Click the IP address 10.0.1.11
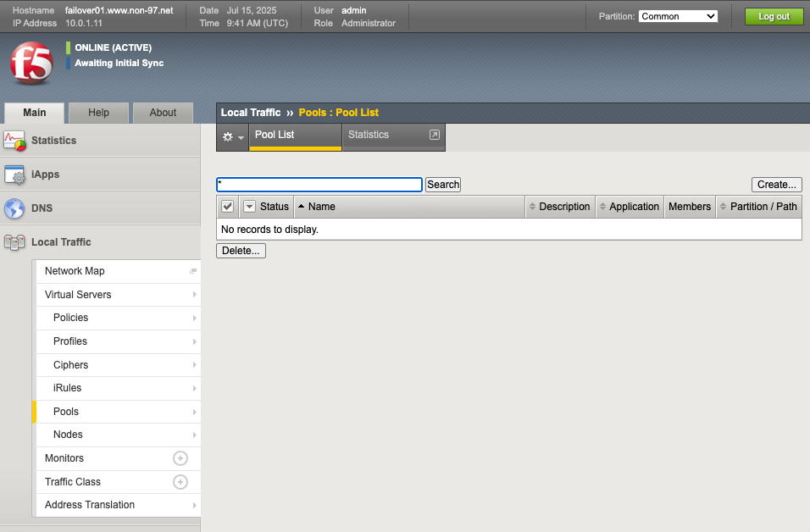This screenshot has width=810, height=532. click(x=84, y=23)
